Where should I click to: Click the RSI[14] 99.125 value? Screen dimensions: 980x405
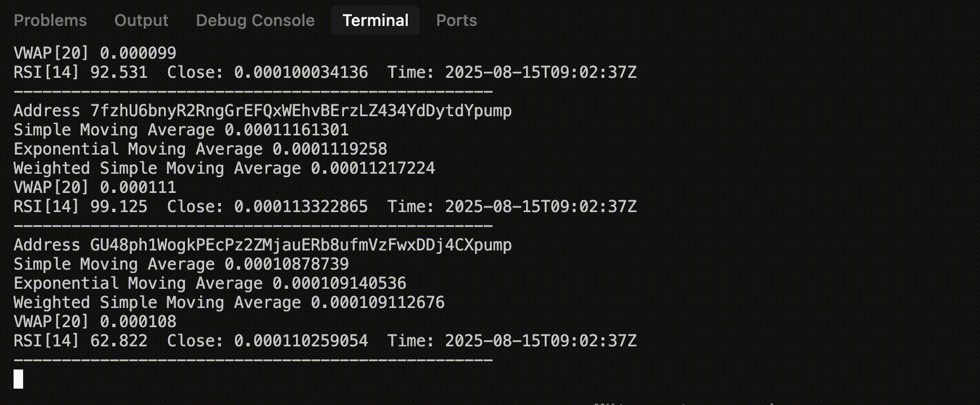click(x=81, y=206)
